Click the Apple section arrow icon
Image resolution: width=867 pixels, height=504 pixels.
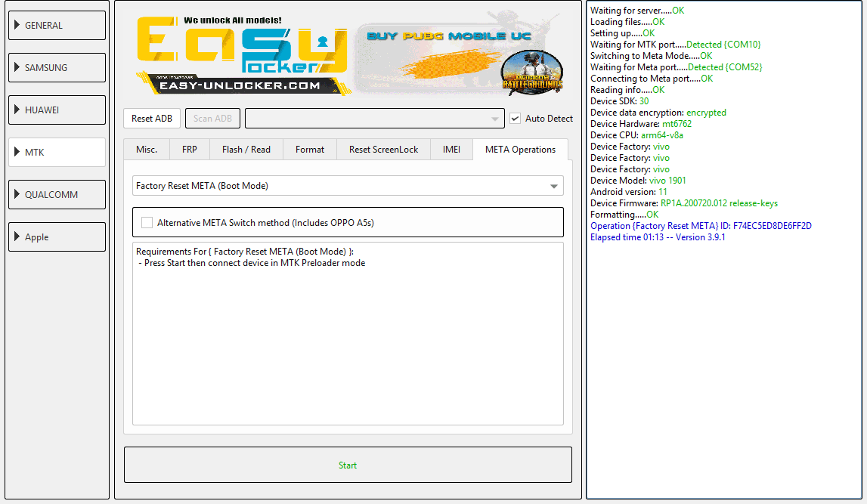pyautogui.click(x=16, y=237)
